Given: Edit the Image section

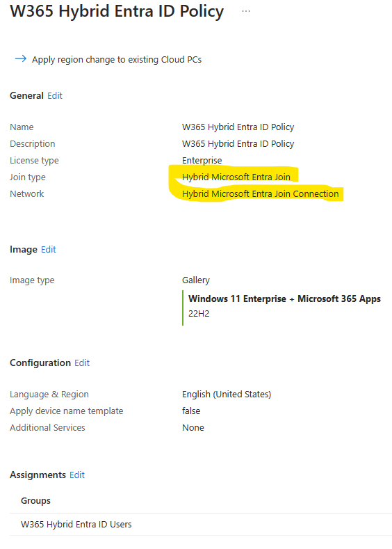Looking at the screenshot, I should pos(48,249).
